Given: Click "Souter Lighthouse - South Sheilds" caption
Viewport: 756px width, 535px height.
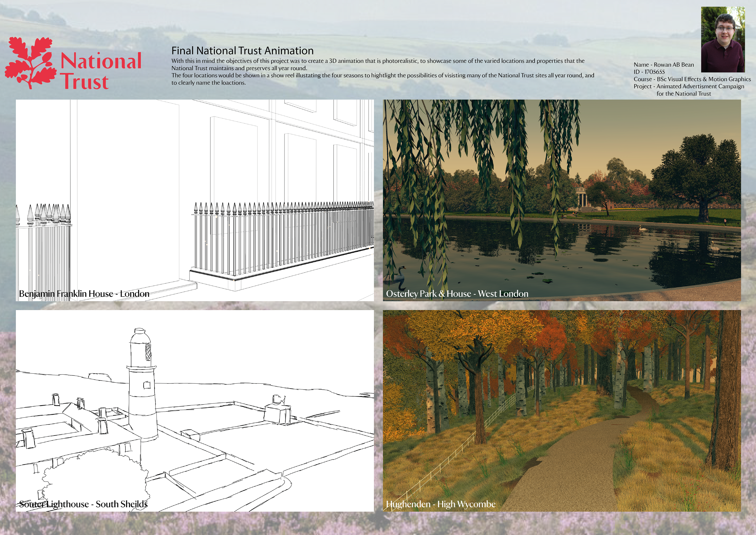Looking at the screenshot, I should [83, 504].
